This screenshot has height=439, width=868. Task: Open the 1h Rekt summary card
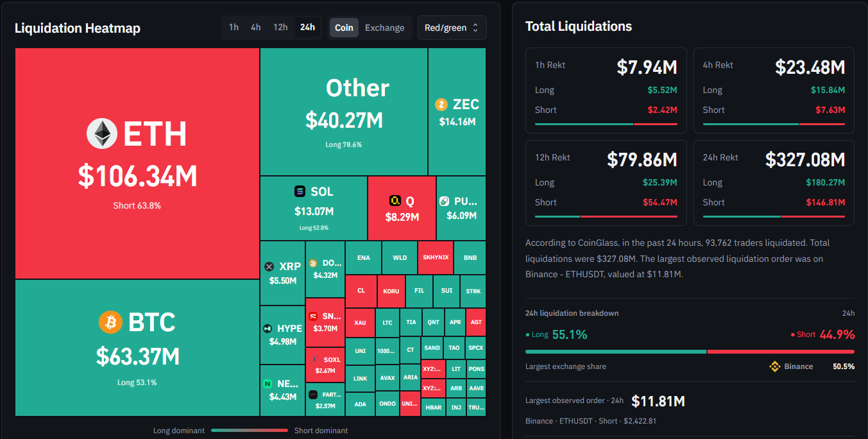click(606, 90)
